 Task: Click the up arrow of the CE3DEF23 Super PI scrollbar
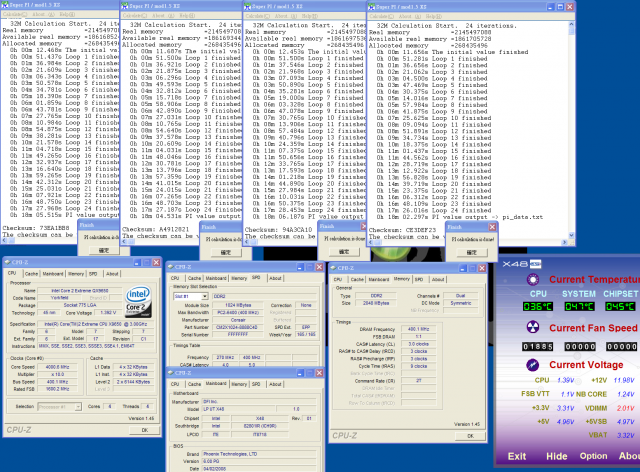pos(571,25)
